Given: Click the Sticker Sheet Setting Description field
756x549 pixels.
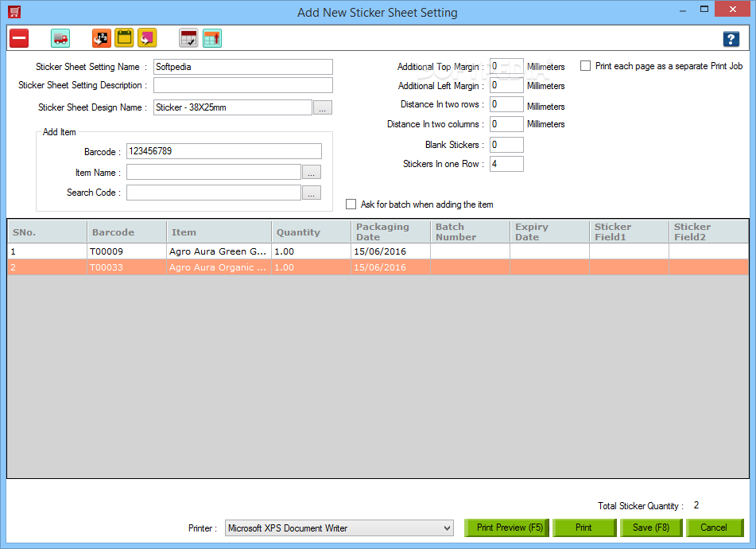Looking at the screenshot, I should click(x=243, y=85).
